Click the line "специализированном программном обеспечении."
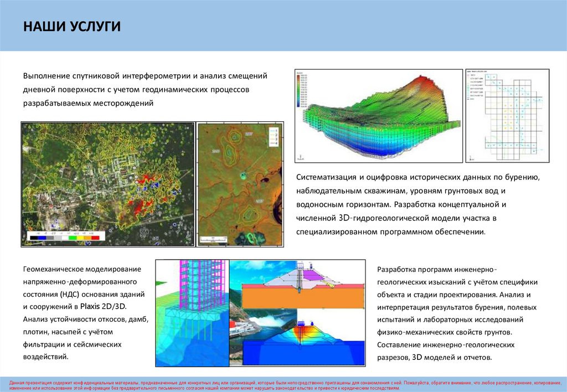Viewport: 567px width, 392px height. tap(391, 232)
